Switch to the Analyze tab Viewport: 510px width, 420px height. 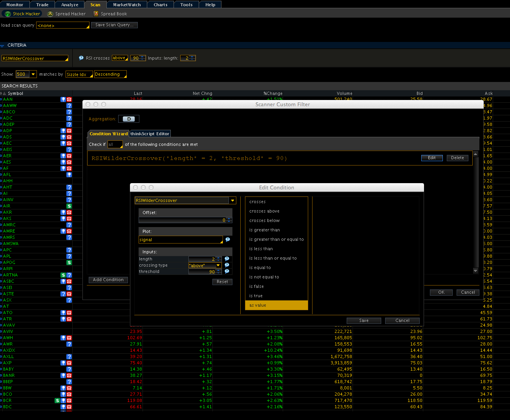pyautogui.click(x=70, y=5)
